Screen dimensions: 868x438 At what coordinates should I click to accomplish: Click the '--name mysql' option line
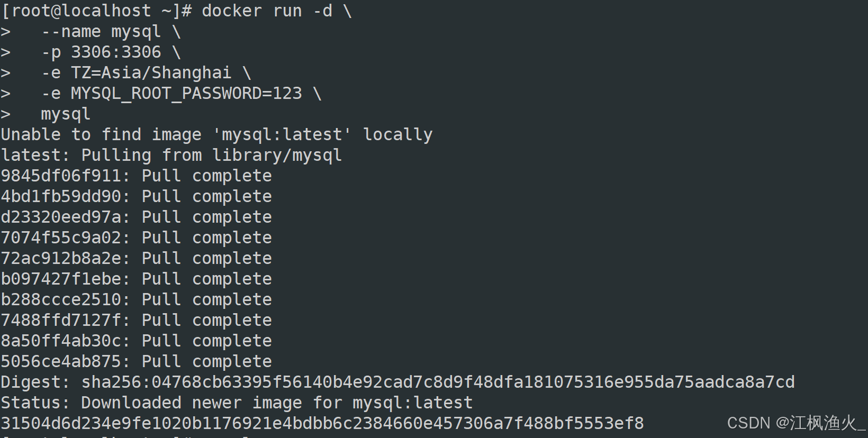pyautogui.click(x=101, y=31)
